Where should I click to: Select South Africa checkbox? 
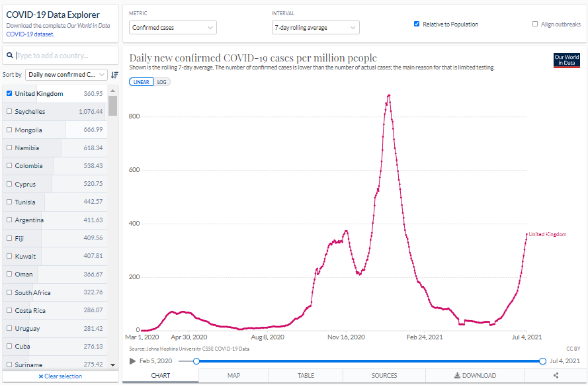[x=9, y=292]
